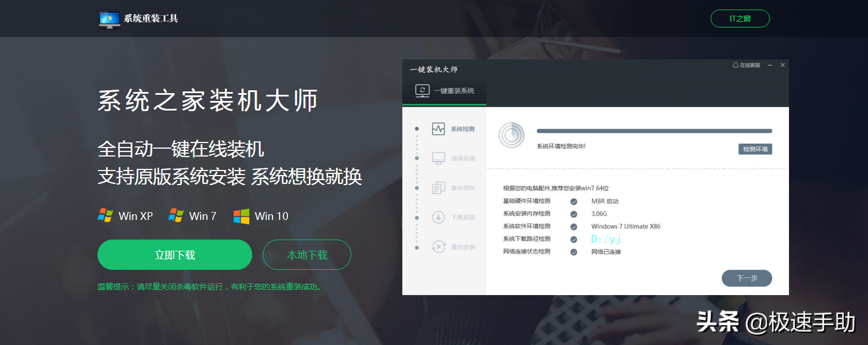Screen dimensions: 868x345
Task: Click the 下一步 button to continue
Action: pyautogui.click(x=746, y=278)
